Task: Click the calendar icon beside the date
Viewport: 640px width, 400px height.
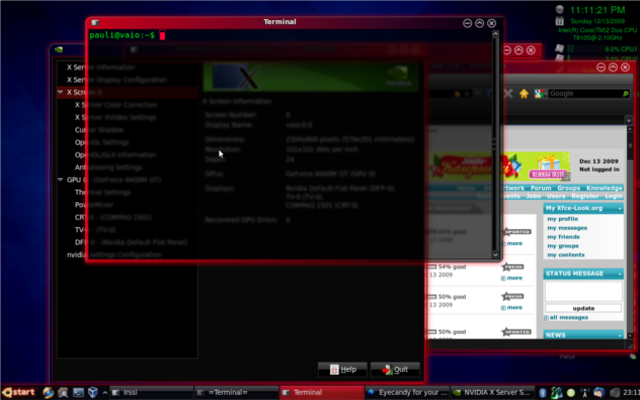Action: pyautogui.click(x=560, y=21)
